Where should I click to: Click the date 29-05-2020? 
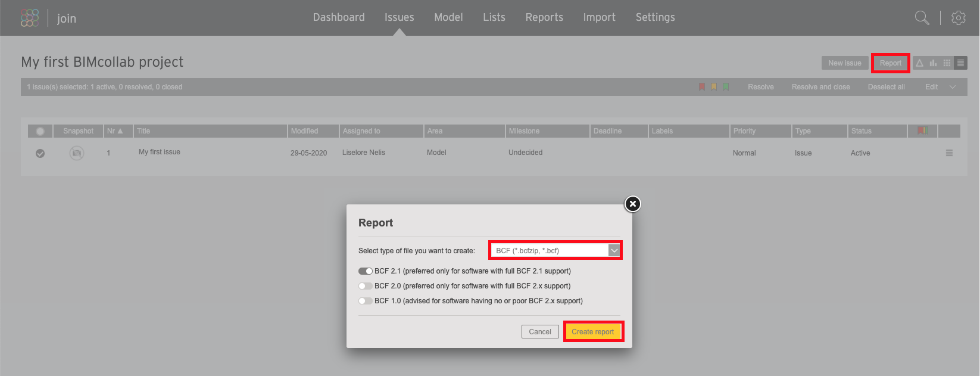309,153
